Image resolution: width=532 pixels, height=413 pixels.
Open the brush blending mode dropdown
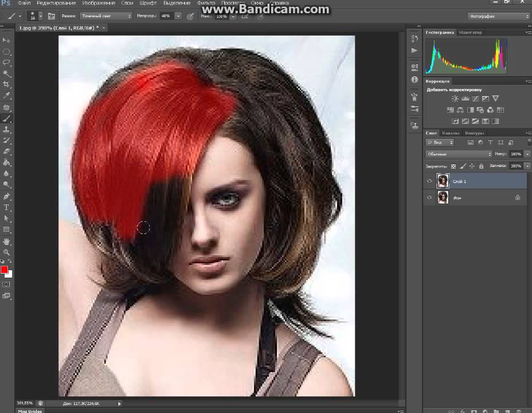(105, 16)
